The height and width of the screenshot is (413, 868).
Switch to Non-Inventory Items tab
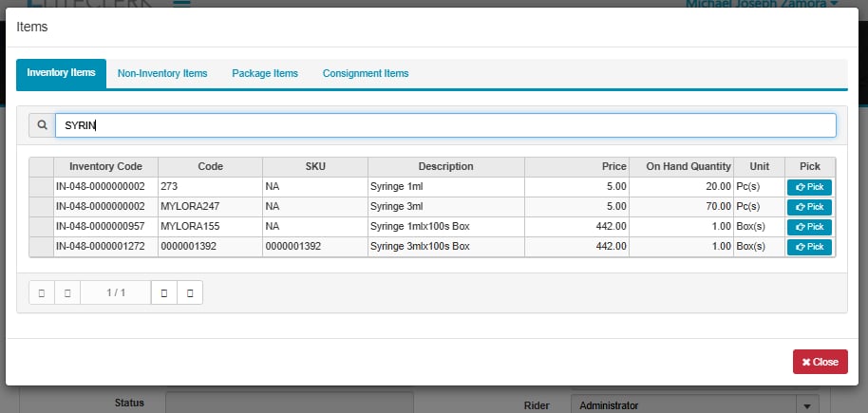tap(162, 73)
